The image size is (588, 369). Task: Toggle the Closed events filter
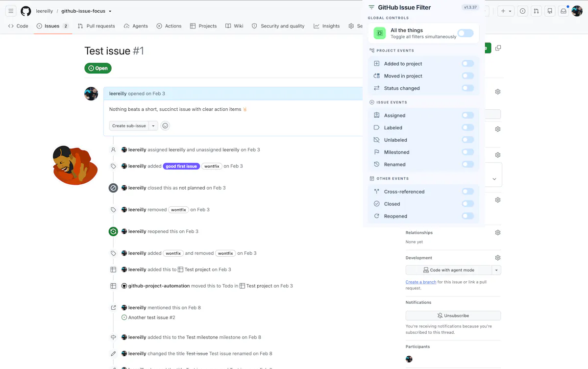click(468, 204)
